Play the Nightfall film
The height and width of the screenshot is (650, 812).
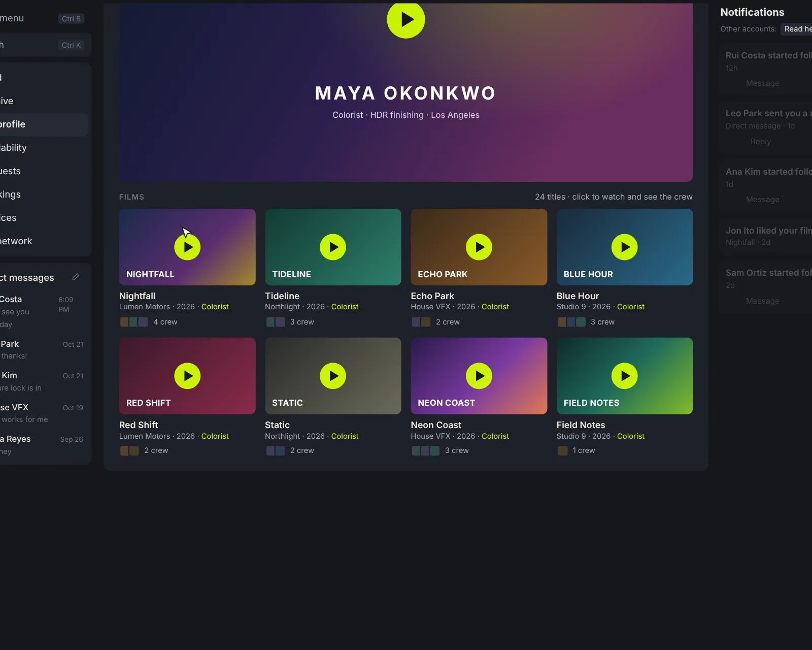[187, 247]
